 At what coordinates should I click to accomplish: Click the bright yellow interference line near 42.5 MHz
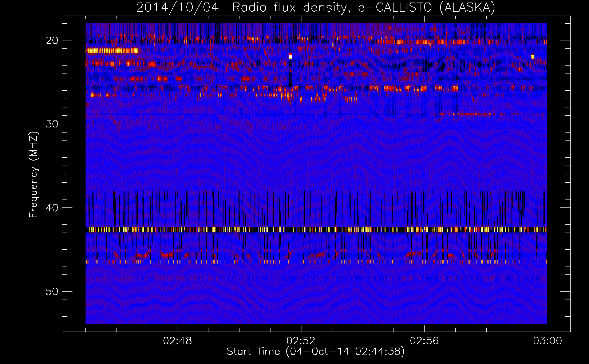[316, 229]
